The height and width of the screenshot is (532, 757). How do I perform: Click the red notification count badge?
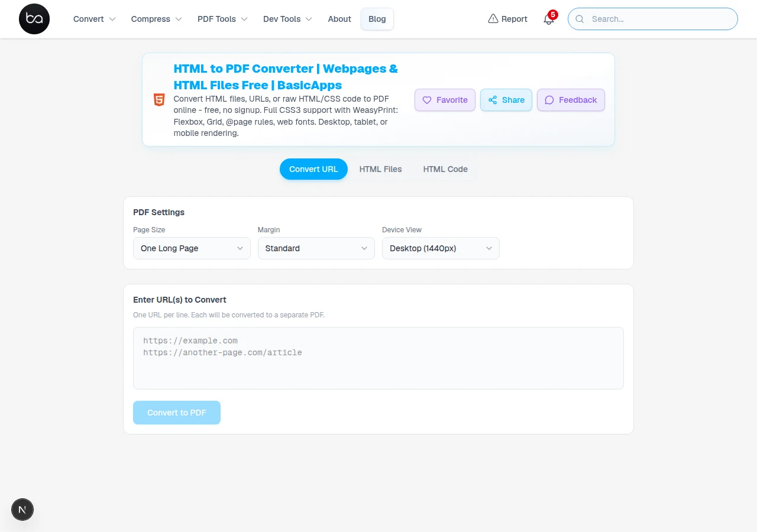553,15
